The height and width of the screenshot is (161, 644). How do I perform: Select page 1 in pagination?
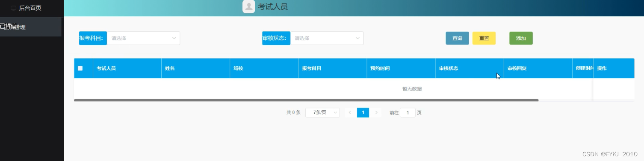[x=363, y=113]
